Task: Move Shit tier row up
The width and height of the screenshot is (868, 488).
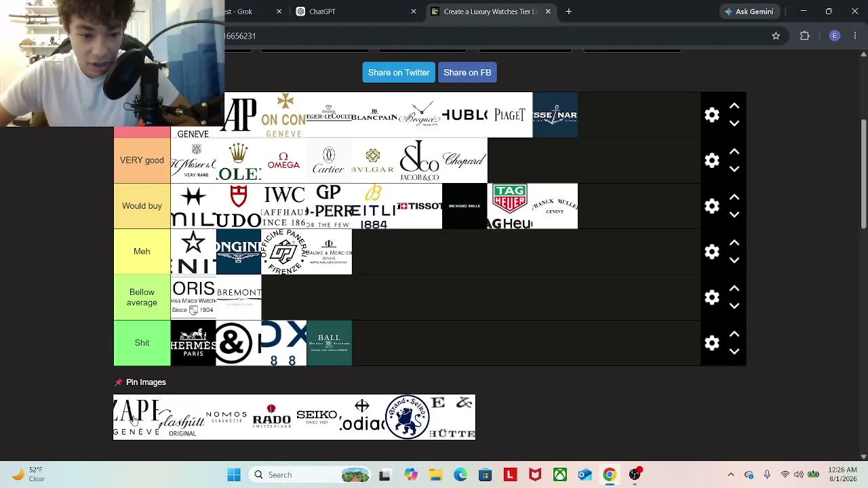Action: pyautogui.click(x=734, y=334)
